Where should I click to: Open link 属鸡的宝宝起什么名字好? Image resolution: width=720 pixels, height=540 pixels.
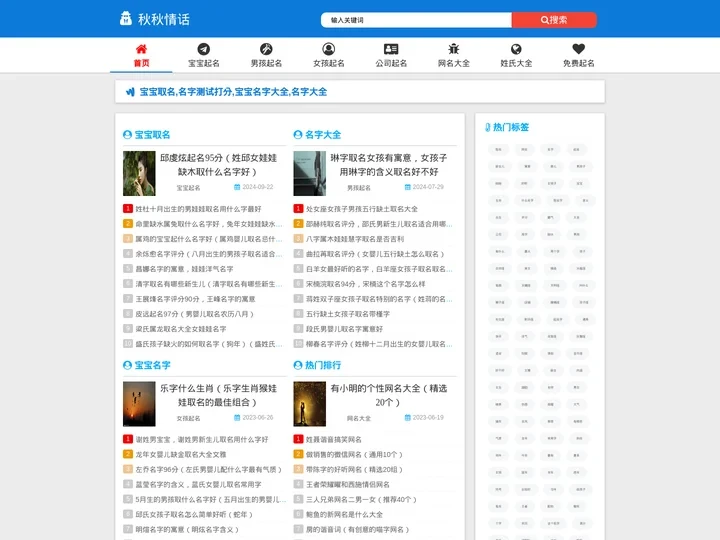(x=208, y=239)
